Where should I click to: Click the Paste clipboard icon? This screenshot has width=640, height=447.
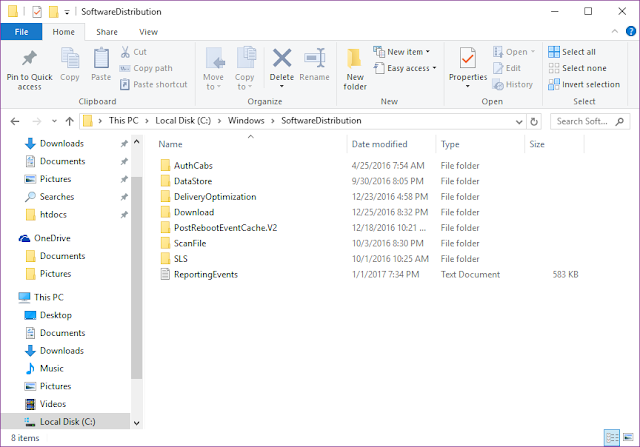click(101, 58)
